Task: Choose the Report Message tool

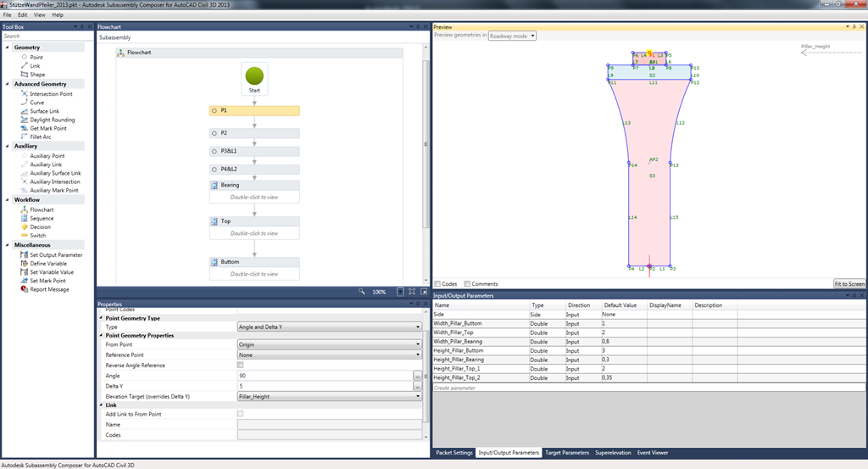Action: [49, 289]
